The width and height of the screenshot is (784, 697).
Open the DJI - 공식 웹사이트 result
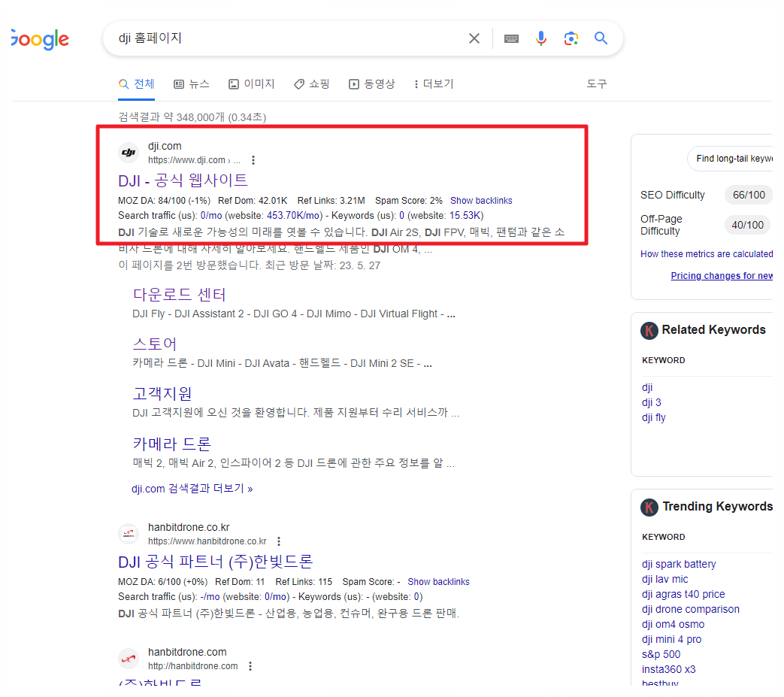(183, 180)
